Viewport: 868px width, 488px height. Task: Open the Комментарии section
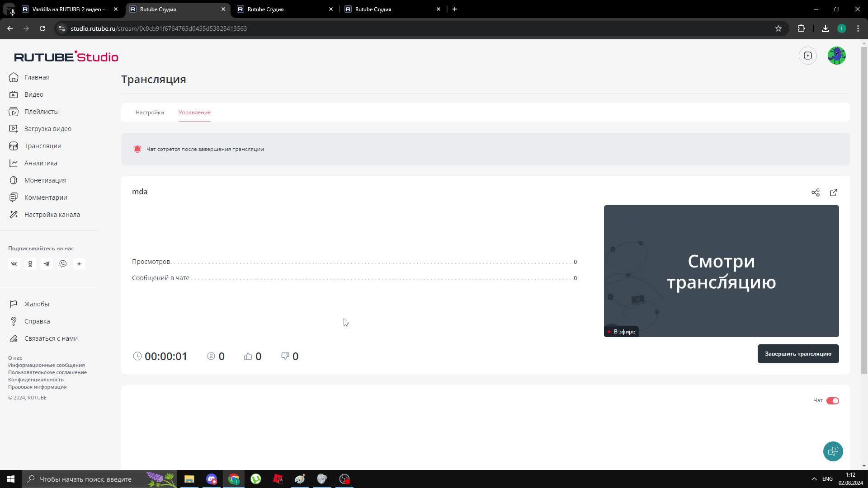pyautogui.click(x=46, y=197)
